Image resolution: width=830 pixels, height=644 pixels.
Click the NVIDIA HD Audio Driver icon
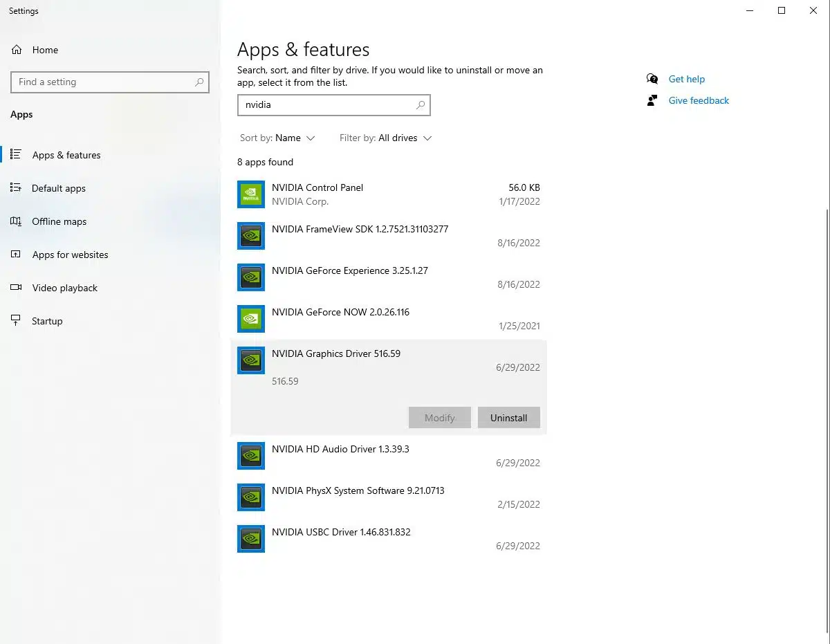coord(250,456)
